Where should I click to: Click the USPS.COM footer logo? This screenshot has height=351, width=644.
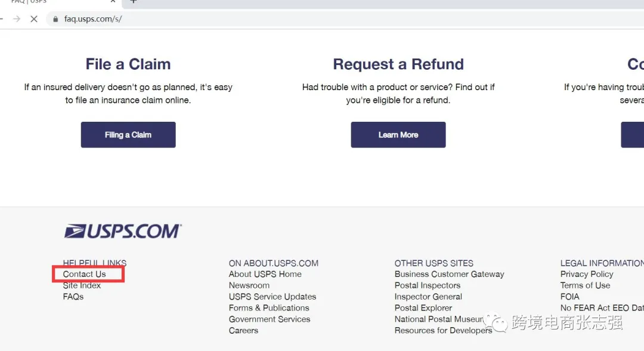click(x=123, y=232)
